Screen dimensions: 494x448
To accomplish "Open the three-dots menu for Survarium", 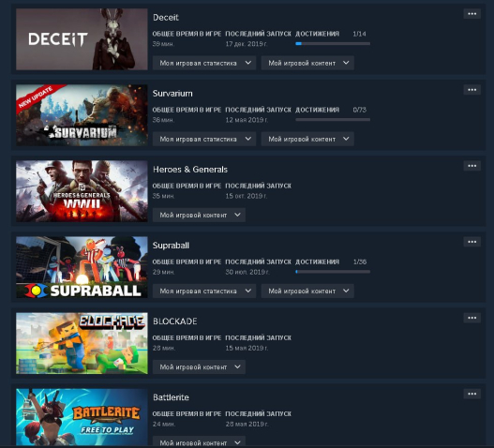I will [472, 90].
